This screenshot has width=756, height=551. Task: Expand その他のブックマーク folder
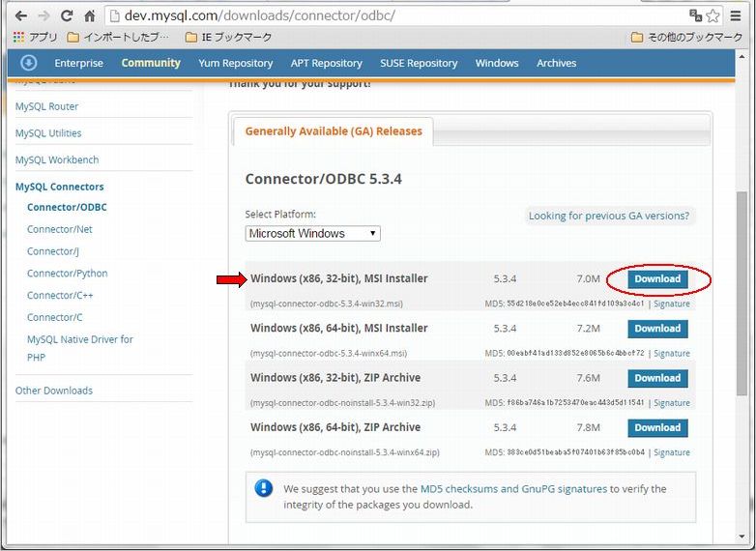pyautogui.click(x=686, y=37)
